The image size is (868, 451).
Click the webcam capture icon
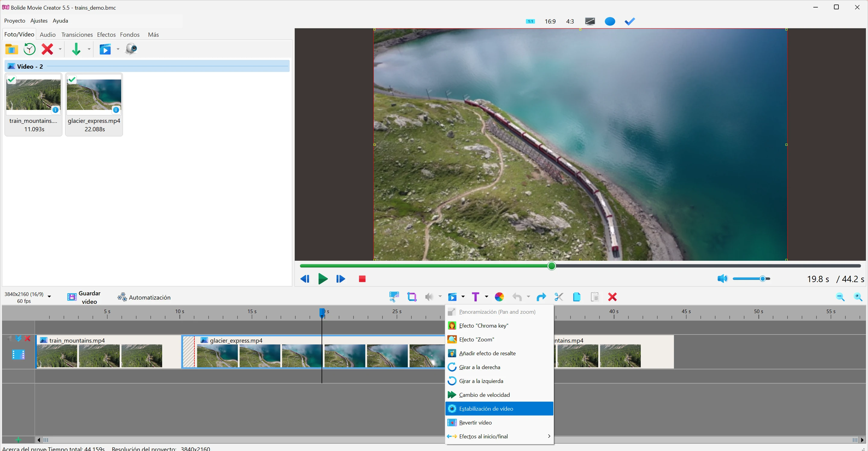coord(131,49)
